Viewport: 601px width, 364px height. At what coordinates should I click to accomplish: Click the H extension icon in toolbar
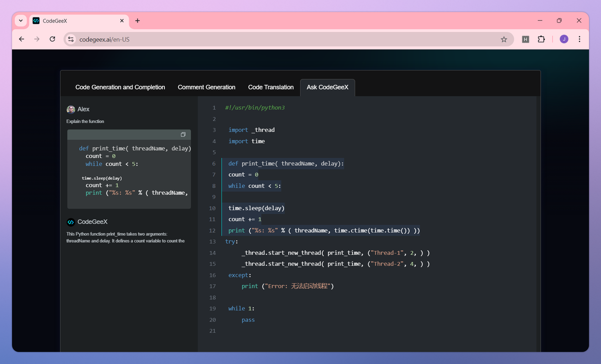tap(525, 39)
